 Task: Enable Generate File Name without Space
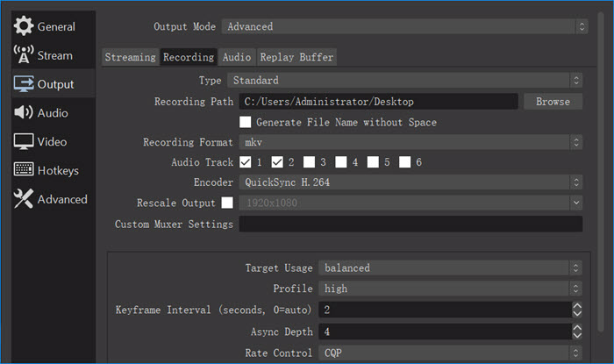pos(245,122)
